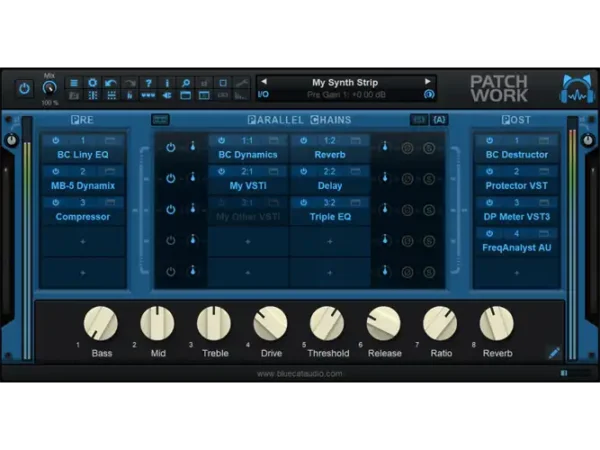The width and height of the screenshot is (600, 450).
Task: Click the second window-frame icon in lower toolbar
Action: tap(204, 95)
